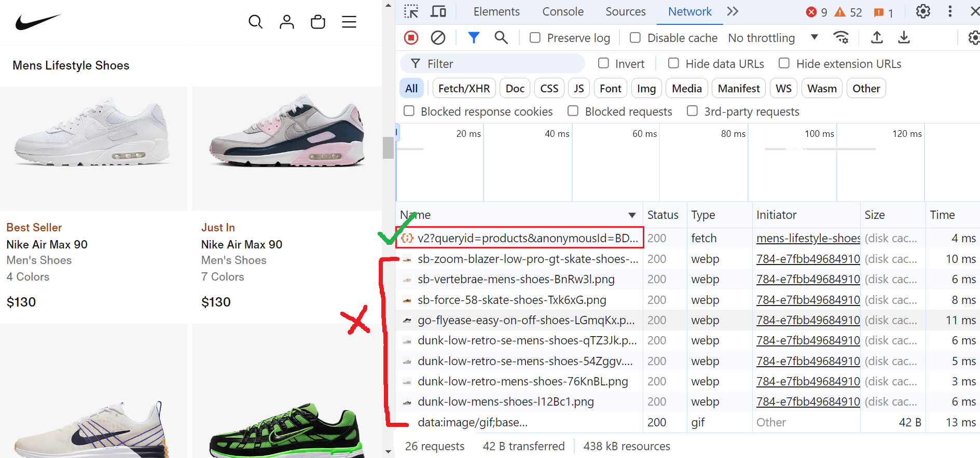Switch to the Console tab
The image size is (980, 458).
pyautogui.click(x=563, y=11)
